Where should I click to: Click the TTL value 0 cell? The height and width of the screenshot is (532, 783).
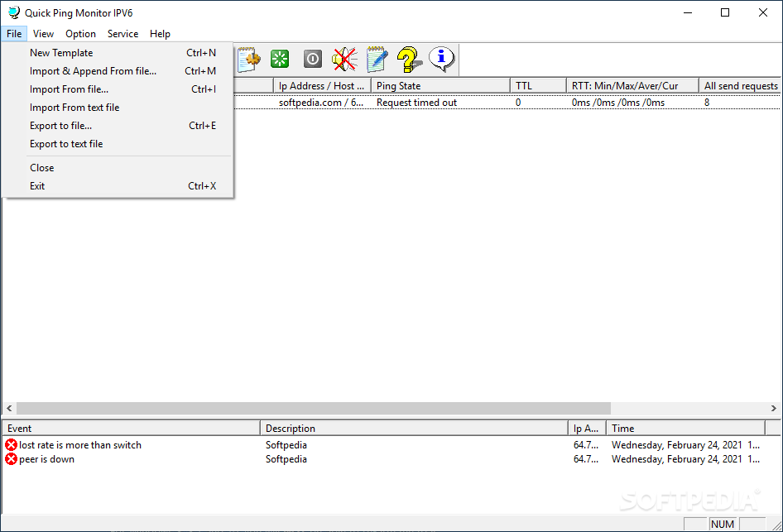[518, 102]
